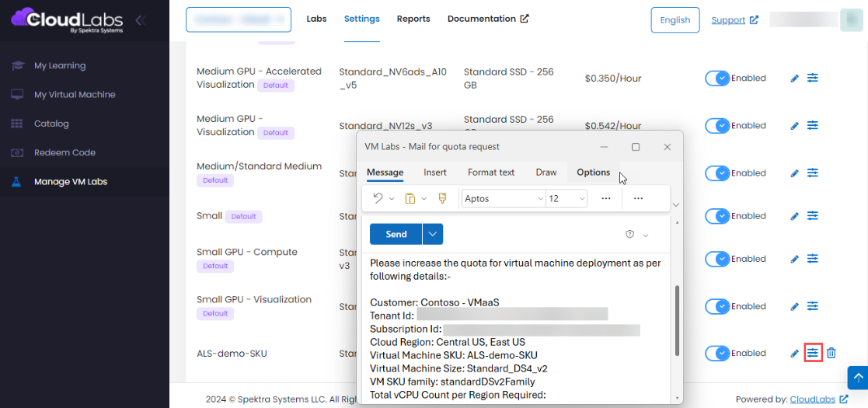
Task: Switch to Draw tab in mail window
Action: [x=546, y=173]
